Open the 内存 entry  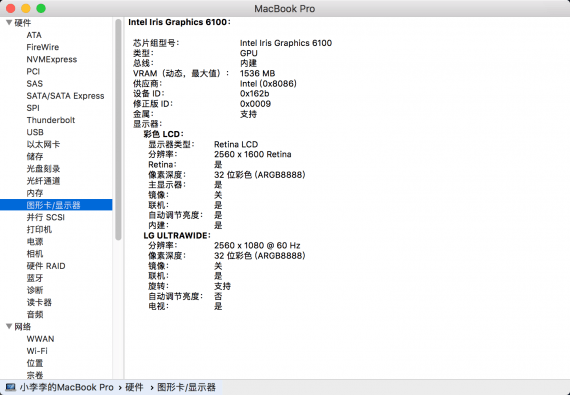click(x=35, y=193)
